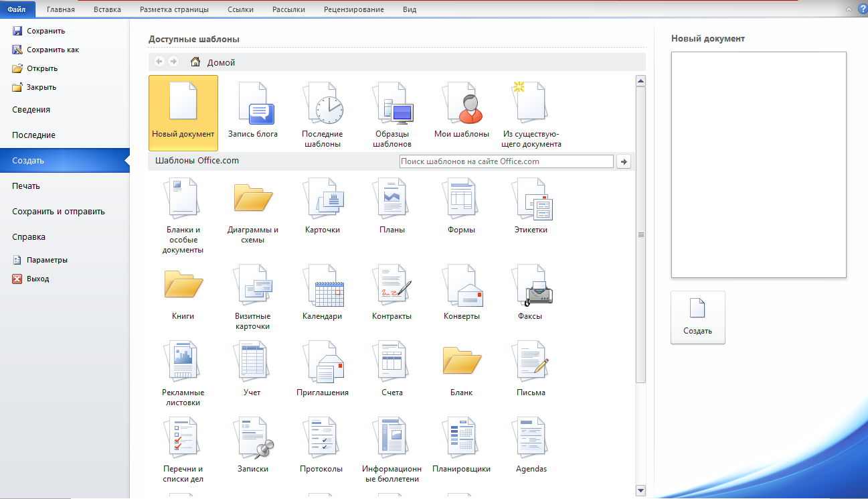Click the Office.com search go arrow button
Screen dimensions: 868x499
[624, 161]
